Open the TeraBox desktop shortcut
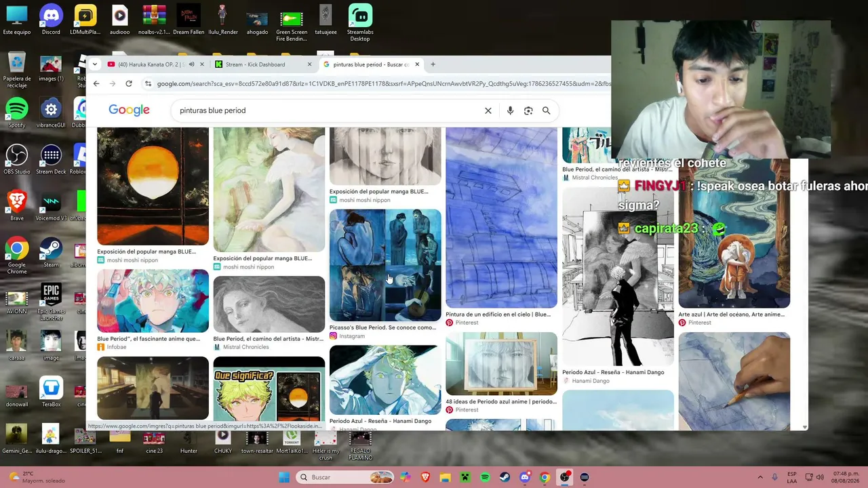Image resolution: width=868 pixels, height=488 pixels. [x=51, y=392]
